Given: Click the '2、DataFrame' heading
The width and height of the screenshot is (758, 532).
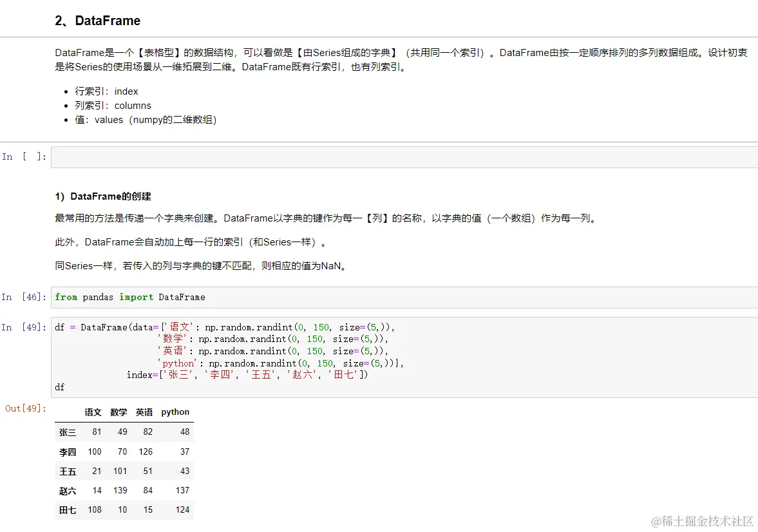Looking at the screenshot, I should (x=98, y=21).
